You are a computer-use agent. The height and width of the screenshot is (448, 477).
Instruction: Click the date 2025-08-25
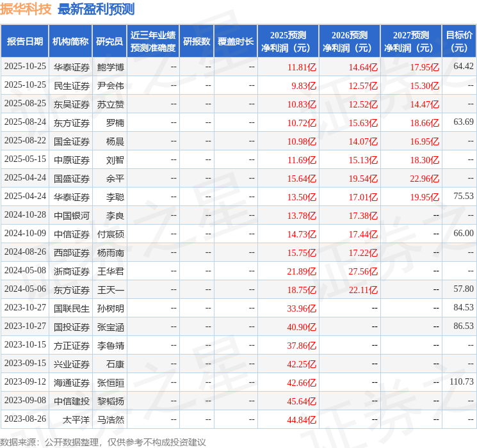point(25,104)
